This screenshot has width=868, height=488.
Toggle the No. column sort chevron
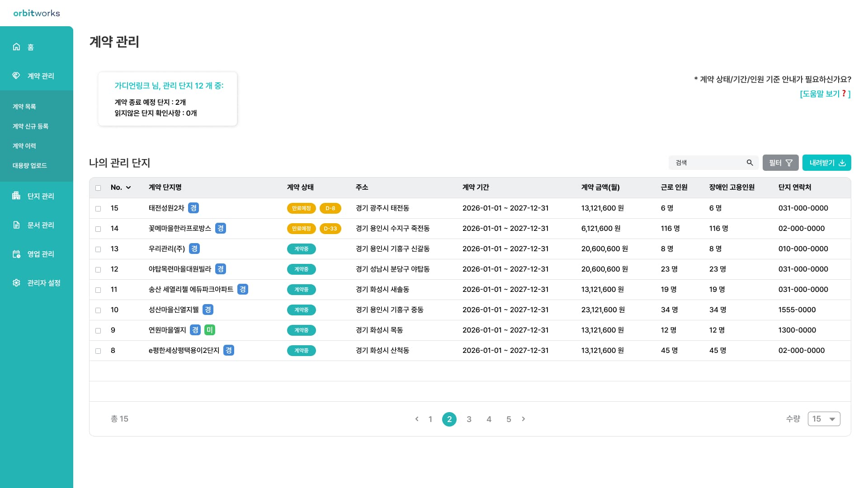pyautogui.click(x=128, y=188)
